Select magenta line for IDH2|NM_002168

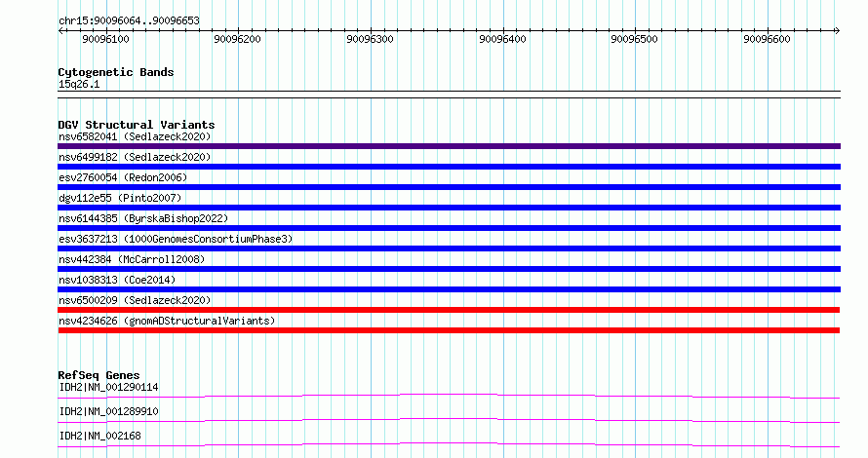pyautogui.click(x=449, y=444)
